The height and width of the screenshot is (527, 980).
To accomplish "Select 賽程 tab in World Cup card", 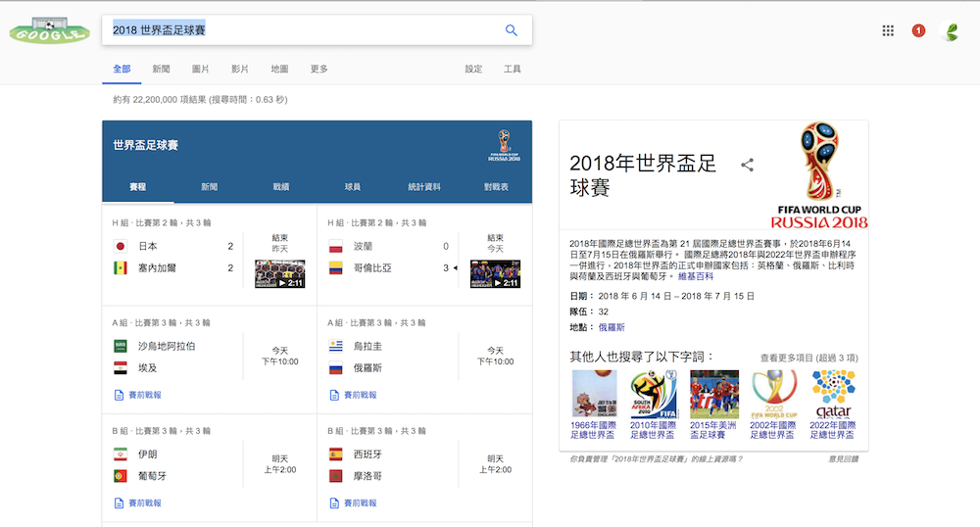I will pos(137,187).
